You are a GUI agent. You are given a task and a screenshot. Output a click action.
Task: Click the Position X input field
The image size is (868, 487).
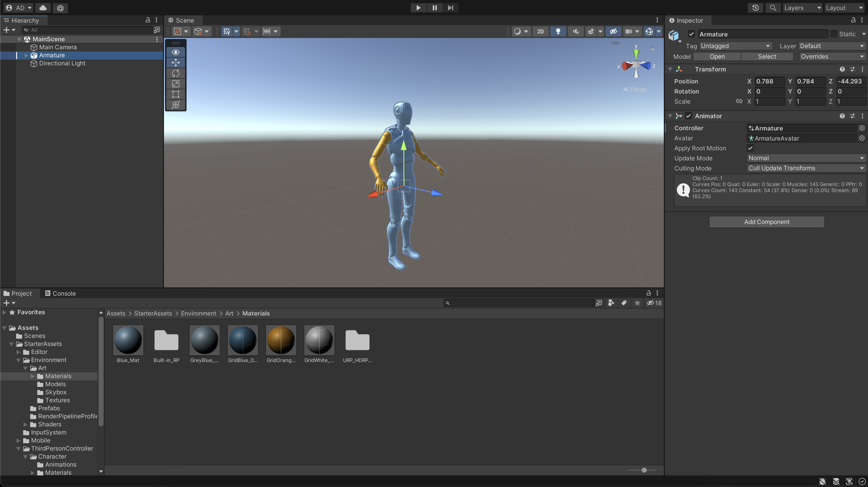pos(770,81)
